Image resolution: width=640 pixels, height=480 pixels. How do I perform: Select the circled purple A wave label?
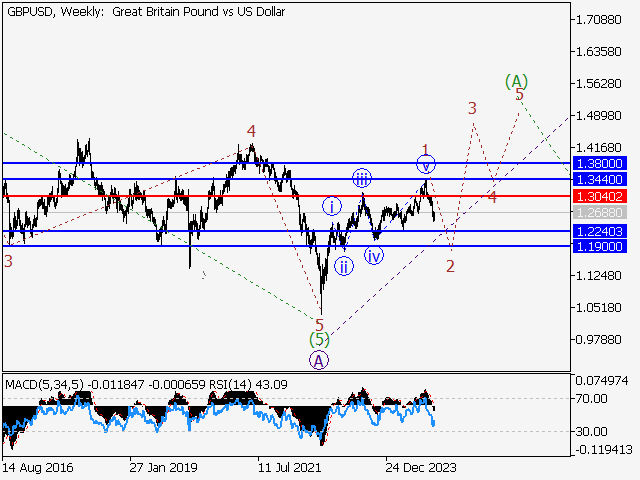[318, 360]
